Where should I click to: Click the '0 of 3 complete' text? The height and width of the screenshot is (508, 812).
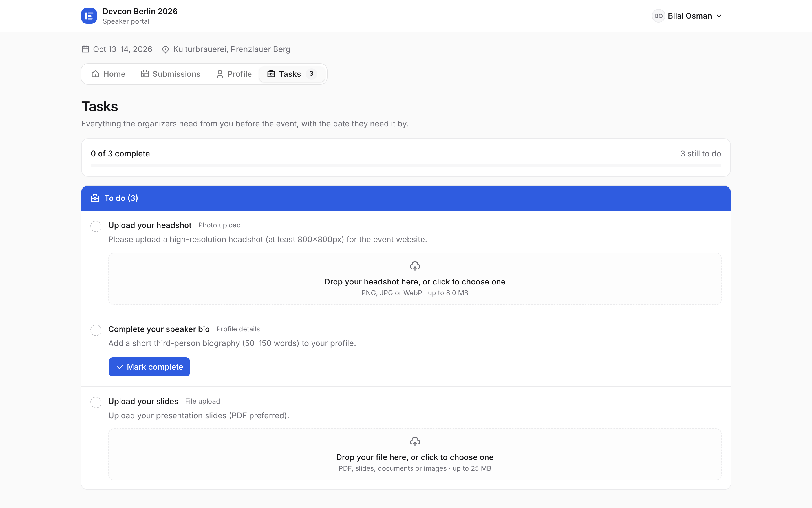pyautogui.click(x=120, y=154)
